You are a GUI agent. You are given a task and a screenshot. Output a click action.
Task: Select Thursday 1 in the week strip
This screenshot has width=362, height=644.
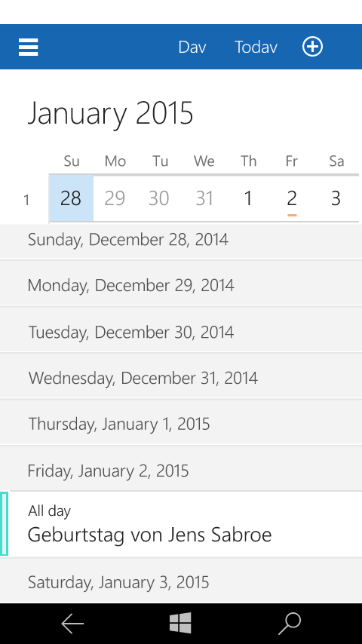[x=248, y=198]
